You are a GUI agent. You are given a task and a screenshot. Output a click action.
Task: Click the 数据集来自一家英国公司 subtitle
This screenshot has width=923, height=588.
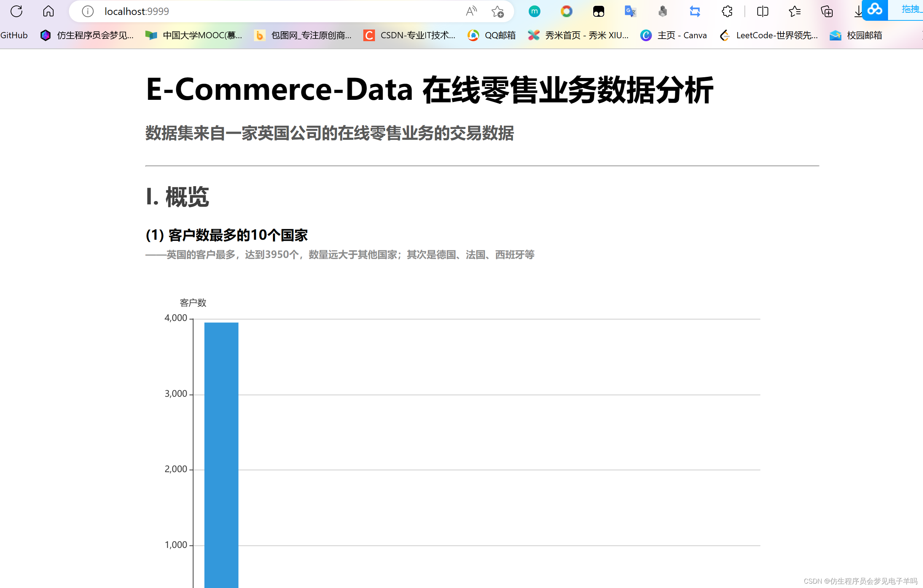329,133
